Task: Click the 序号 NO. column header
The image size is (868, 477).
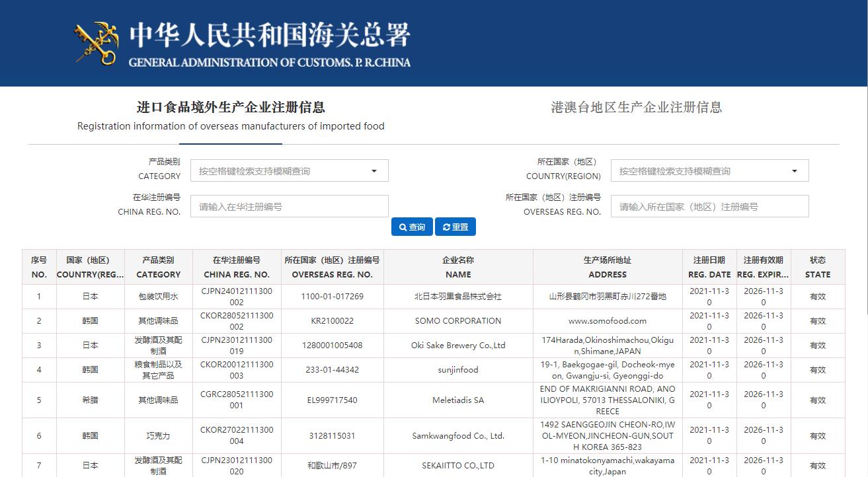Action: point(39,267)
